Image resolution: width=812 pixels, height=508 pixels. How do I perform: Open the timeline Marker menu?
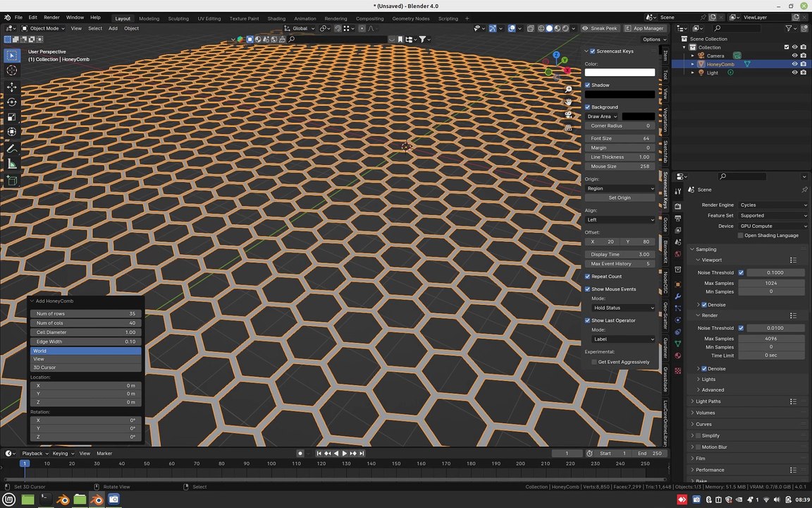point(104,454)
